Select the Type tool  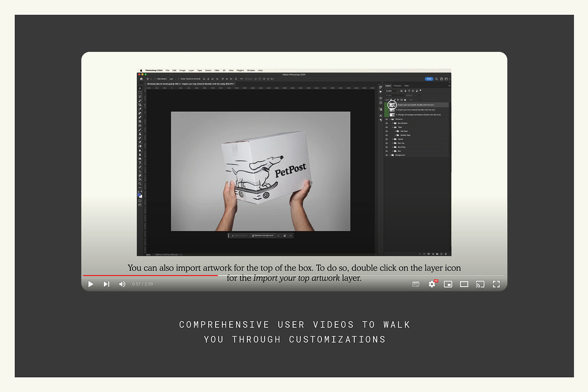tap(140, 163)
